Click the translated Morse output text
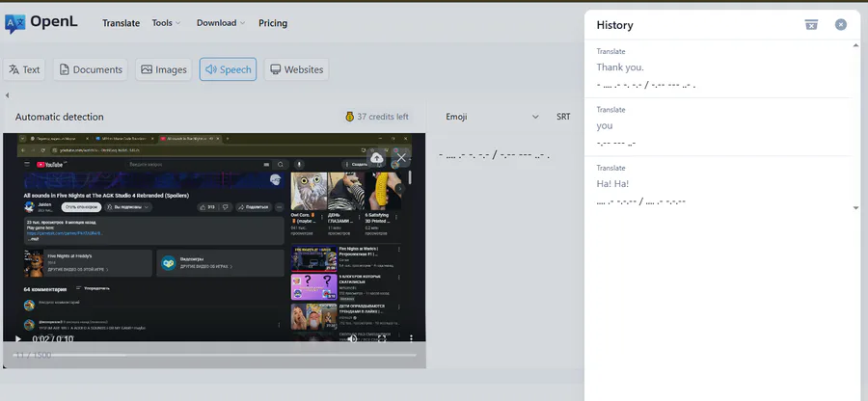The image size is (868, 401). pyautogui.click(x=494, y=155)
